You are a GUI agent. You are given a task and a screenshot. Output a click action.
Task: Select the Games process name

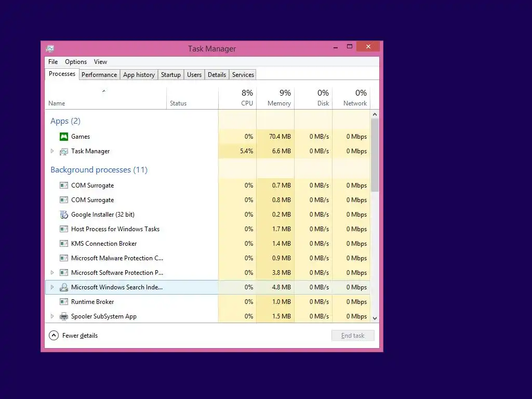(81, 137)
